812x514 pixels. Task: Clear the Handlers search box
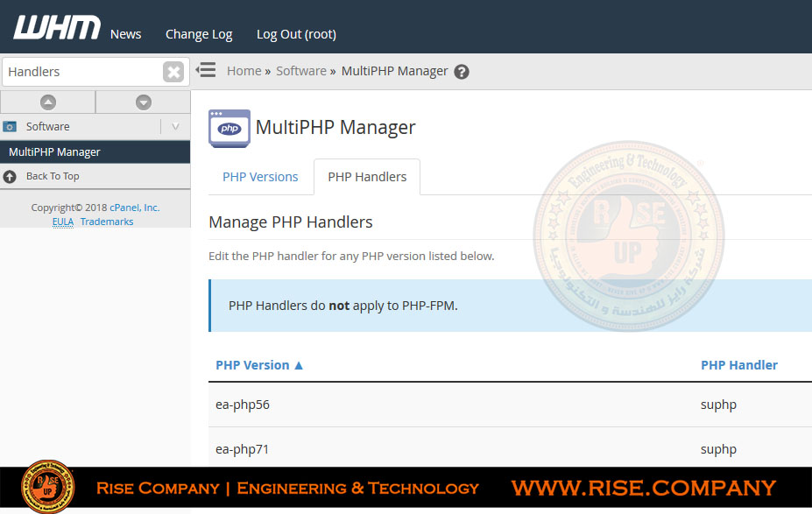(173, 72)
